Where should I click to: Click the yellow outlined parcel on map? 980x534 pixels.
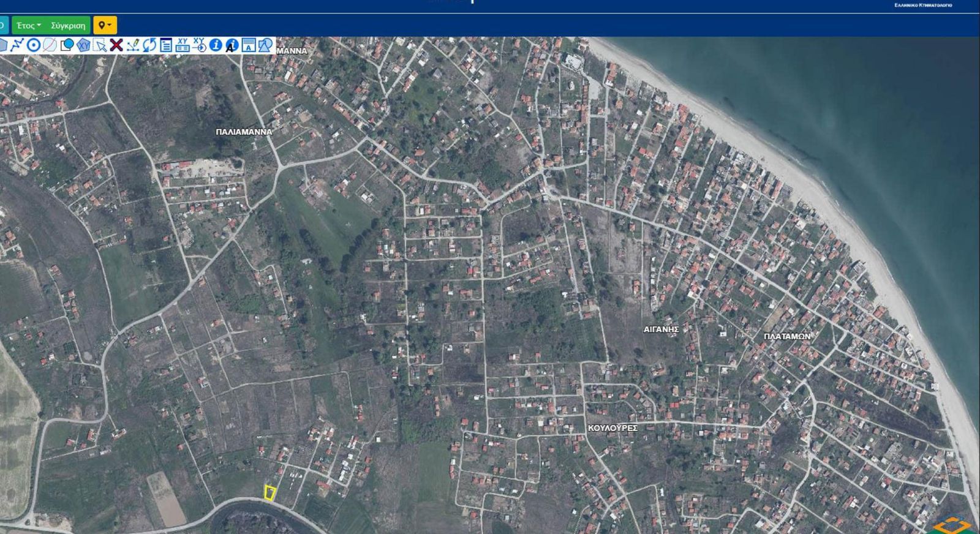coord(269,492)
